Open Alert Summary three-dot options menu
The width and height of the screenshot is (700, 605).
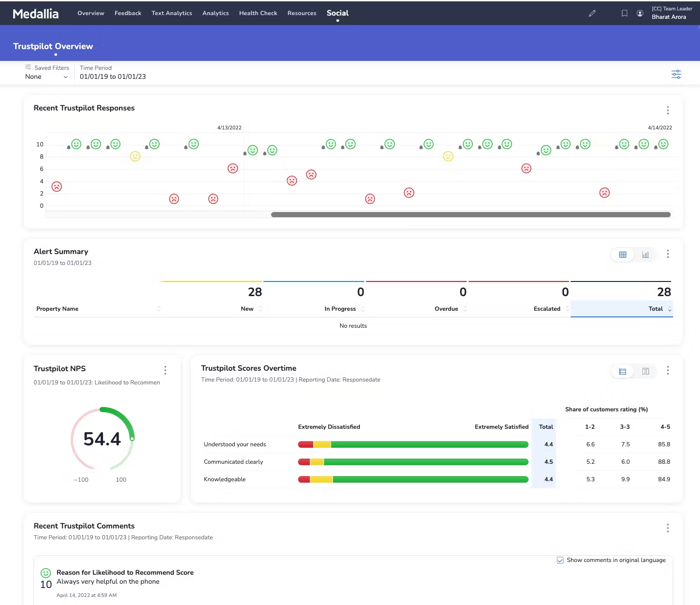667,254
